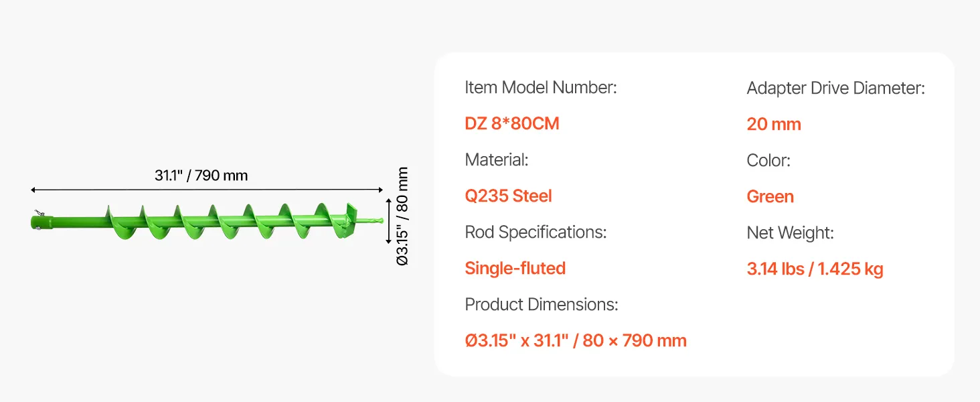The width and height of the screenshot is (980, 402).
Task: Click the 20 mm drive diameter value
Action: pos(774,125)
